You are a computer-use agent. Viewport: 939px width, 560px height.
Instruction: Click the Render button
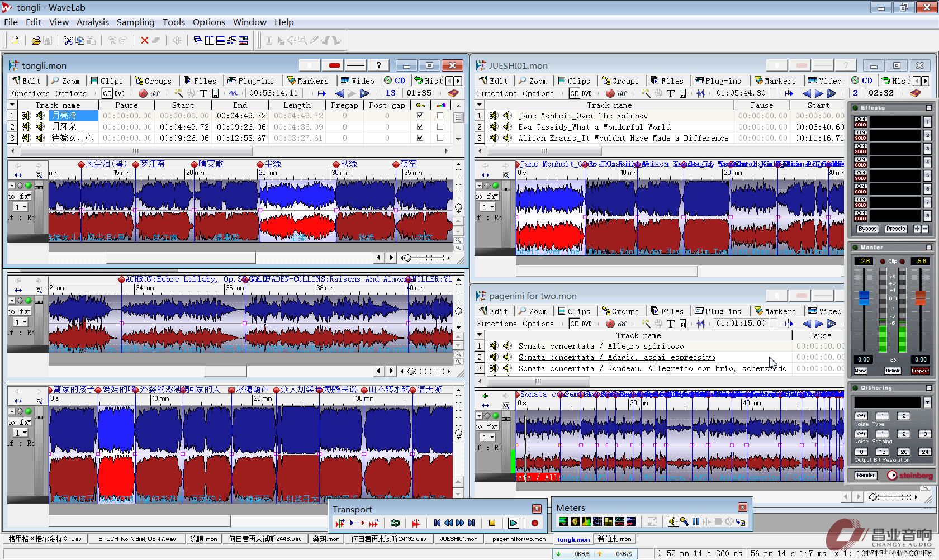[x=866, y=475]
